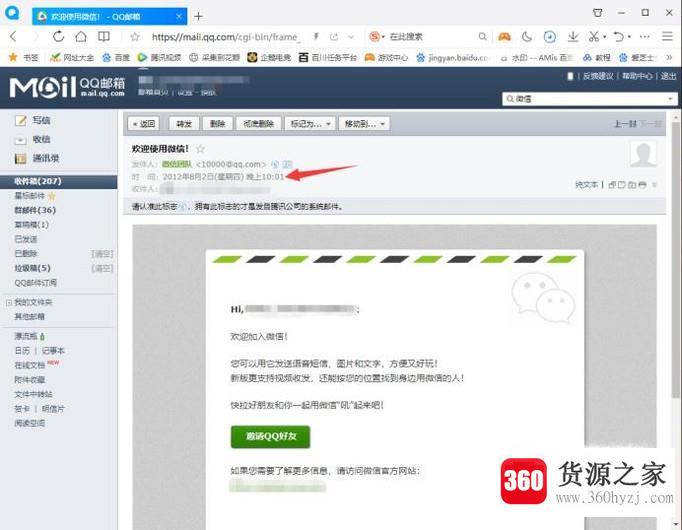Image resolution: width=682 pixels, height=530 pixels.
Task: Open the skin shirt icon in the title bar
Action: point(598,13)
